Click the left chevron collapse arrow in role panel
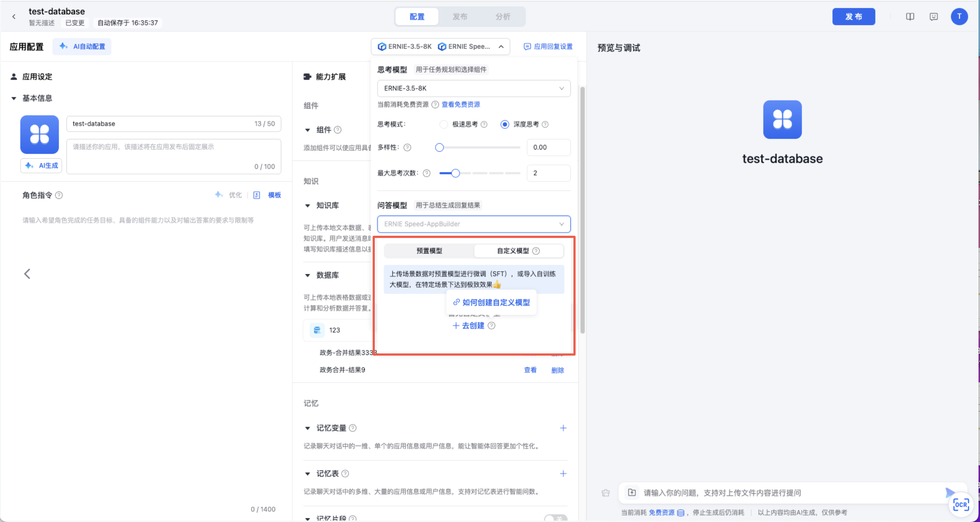 click(27, 273)
